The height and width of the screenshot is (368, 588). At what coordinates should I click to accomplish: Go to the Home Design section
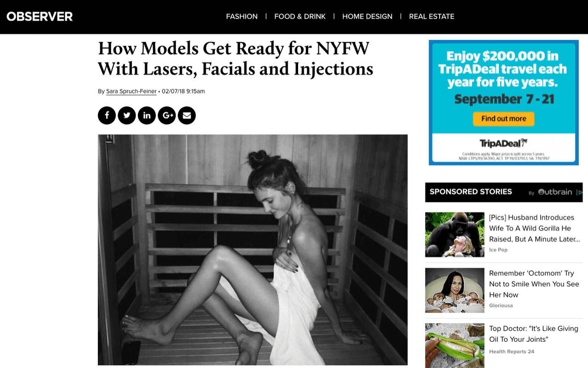[367, 17]
